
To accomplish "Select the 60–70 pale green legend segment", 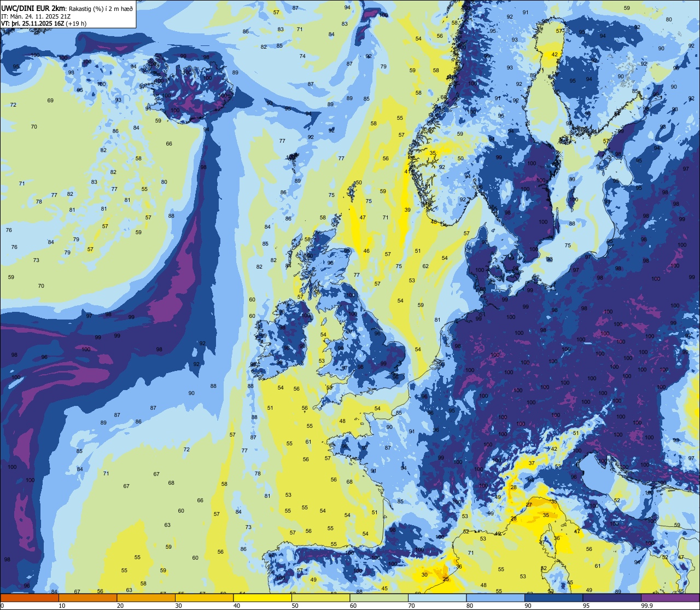I will (379, 597).
